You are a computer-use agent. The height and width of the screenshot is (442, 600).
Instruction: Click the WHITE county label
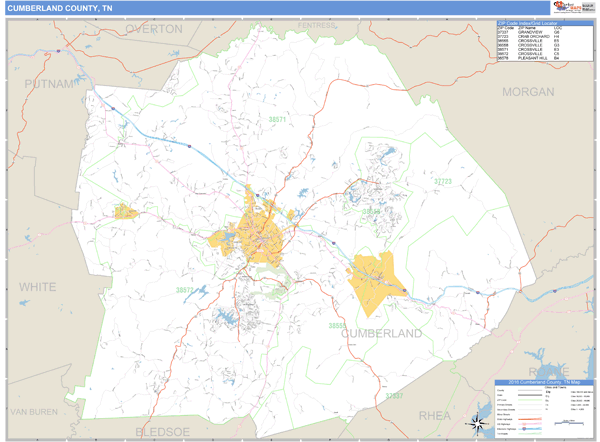point(38,287)
